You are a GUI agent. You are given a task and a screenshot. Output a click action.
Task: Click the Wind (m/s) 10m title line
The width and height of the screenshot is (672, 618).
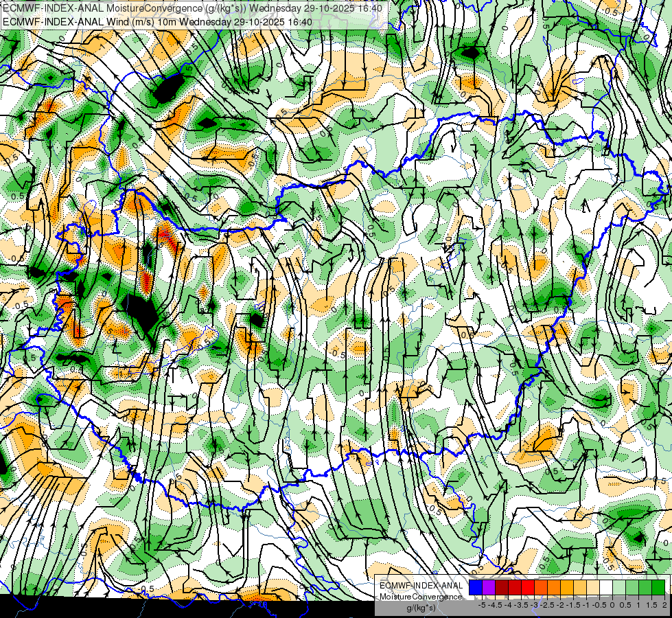coord(157,22)
